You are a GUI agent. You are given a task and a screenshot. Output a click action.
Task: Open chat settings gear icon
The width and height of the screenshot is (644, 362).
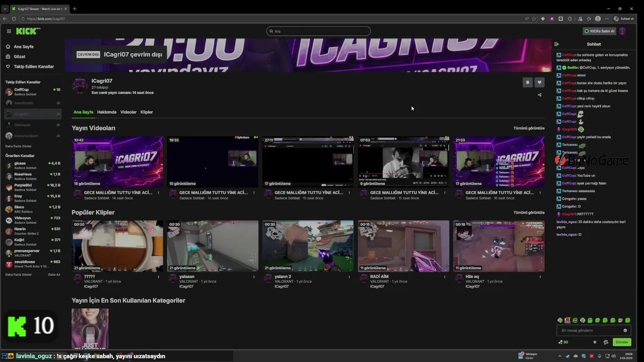595,342
